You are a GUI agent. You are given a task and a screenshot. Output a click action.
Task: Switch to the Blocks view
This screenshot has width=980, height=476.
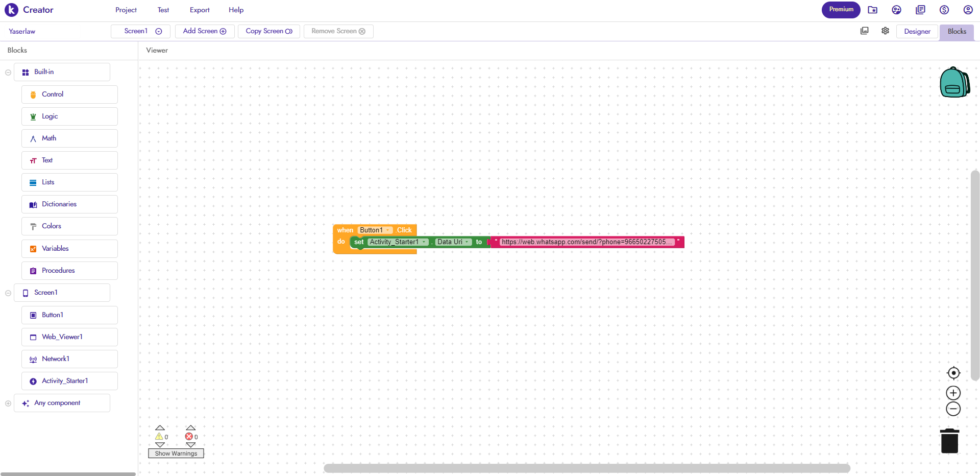pos(957,32)
